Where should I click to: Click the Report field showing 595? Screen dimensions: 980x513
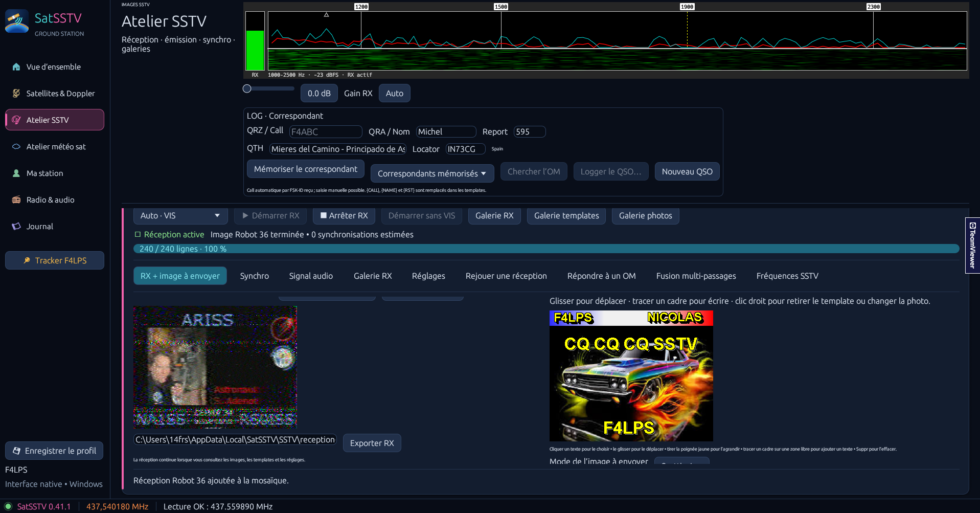tap(530, 131)
